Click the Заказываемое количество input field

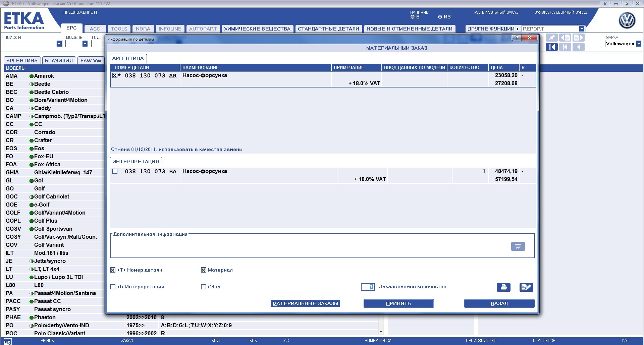click(x=367, y=287)
